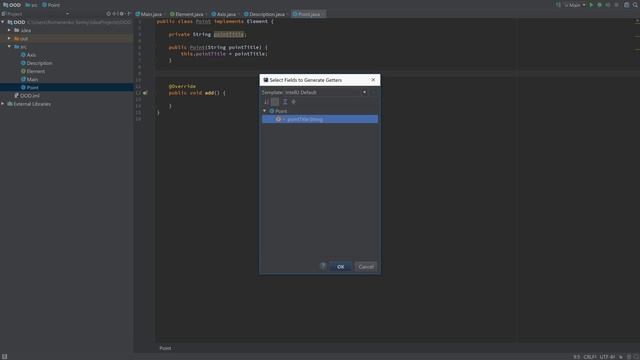Viewport: 640px width, 360px height.
Task: Select the pointTitle:String field
Action: pyautogui.click(x=320, y=119)
